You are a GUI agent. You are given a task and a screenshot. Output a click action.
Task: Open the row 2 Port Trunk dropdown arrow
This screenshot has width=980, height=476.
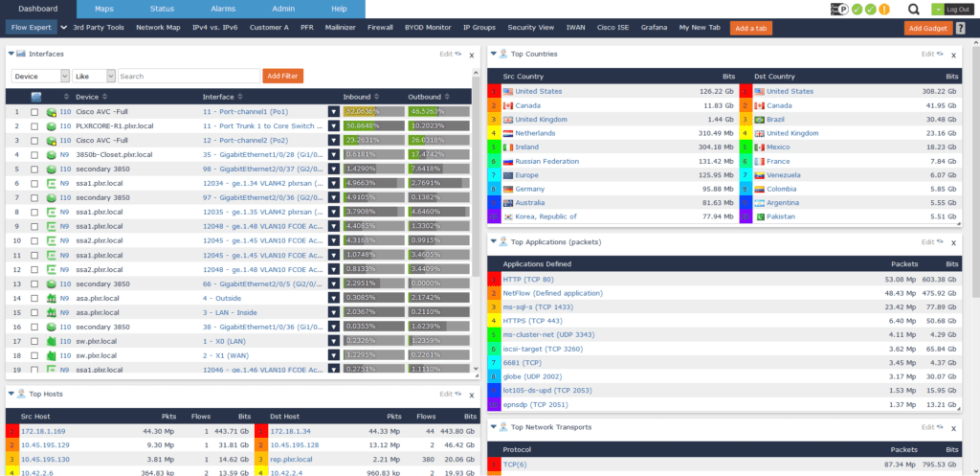(x=334, y=125)
